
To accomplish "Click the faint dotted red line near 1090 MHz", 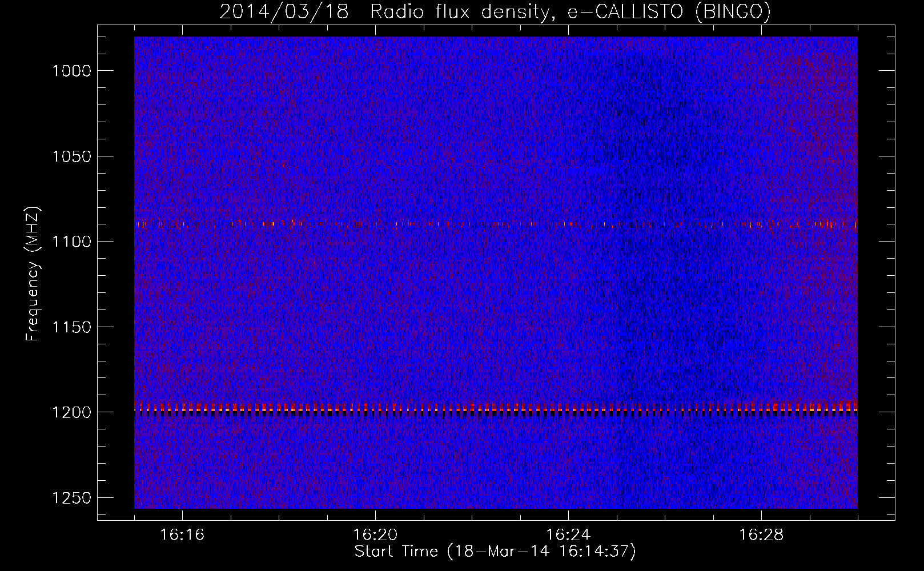I will pyautogui.click(x=496, y=224).
